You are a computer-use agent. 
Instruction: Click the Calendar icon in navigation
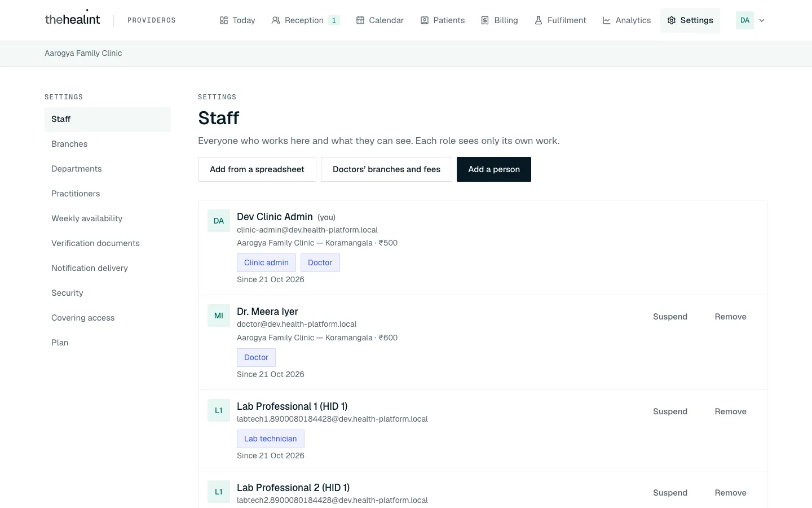[360, 20]
